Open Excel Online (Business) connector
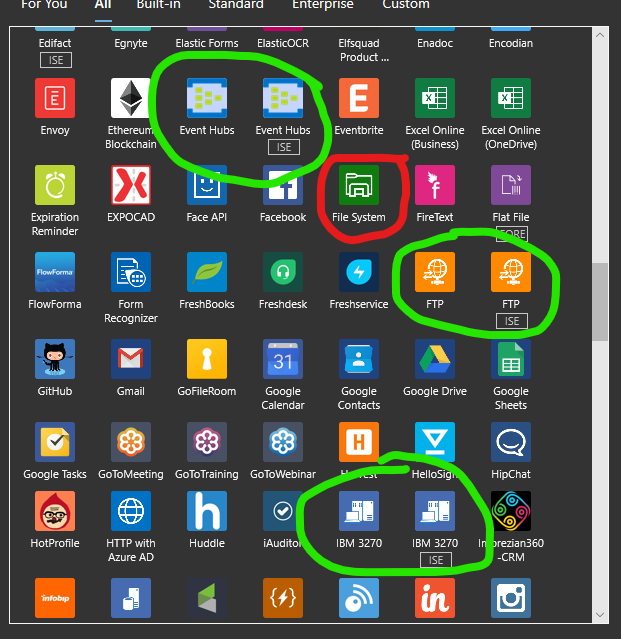 pyautogui.click(x=435, y=98)
